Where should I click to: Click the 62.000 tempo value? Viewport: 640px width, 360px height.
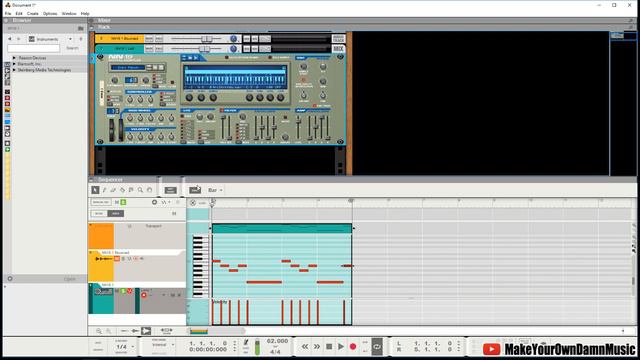(277, 341)
